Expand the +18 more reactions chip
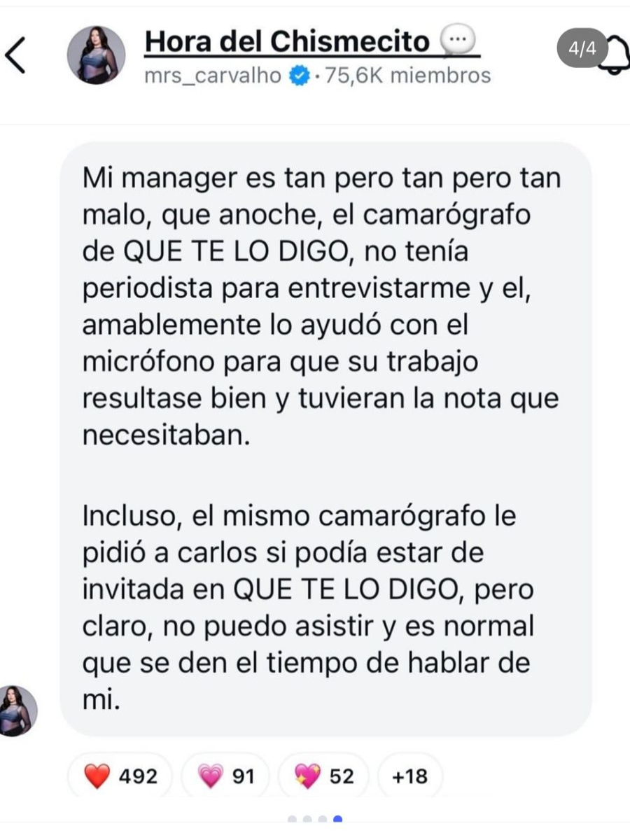 [x=409, y=776]
